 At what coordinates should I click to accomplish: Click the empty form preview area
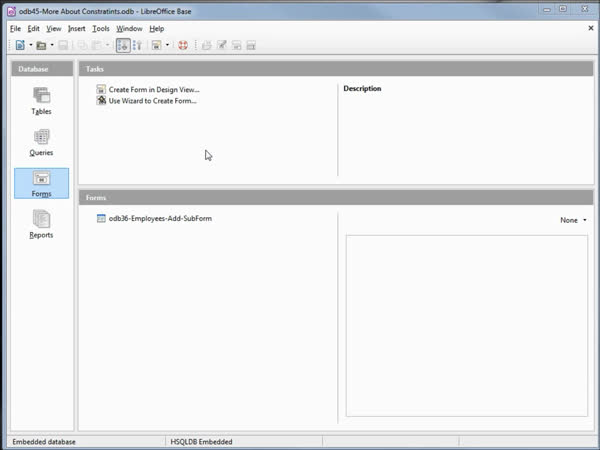(x=466, y=326)
